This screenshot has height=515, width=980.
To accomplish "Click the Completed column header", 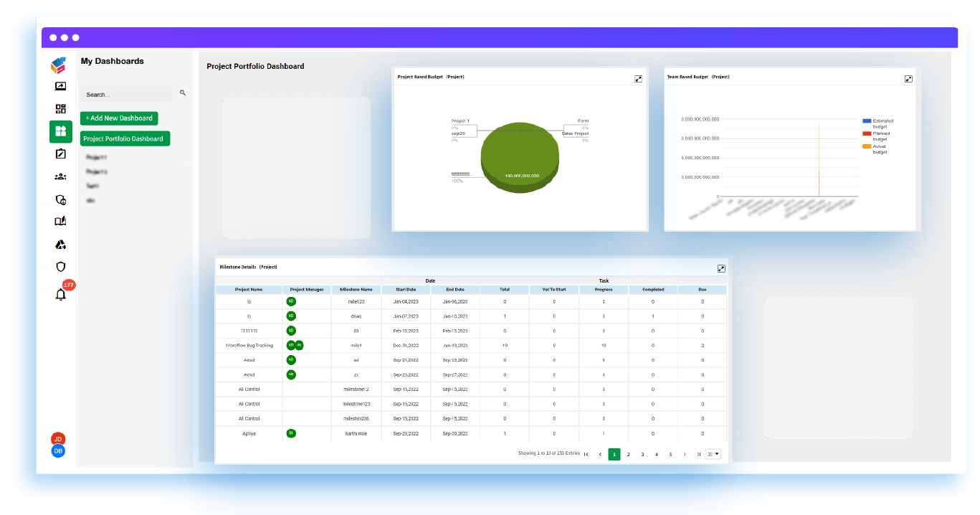I will (x=653, y=290).
